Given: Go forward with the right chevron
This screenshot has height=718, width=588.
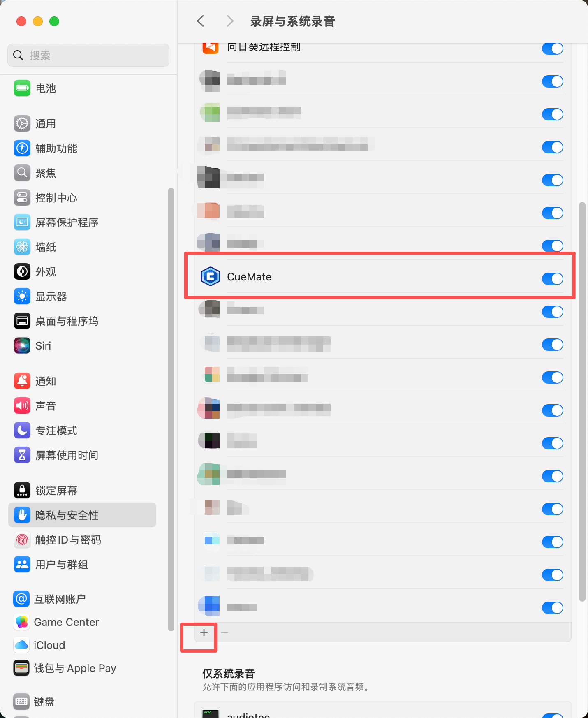Looking at the screenshot, I should click(230, 21).
